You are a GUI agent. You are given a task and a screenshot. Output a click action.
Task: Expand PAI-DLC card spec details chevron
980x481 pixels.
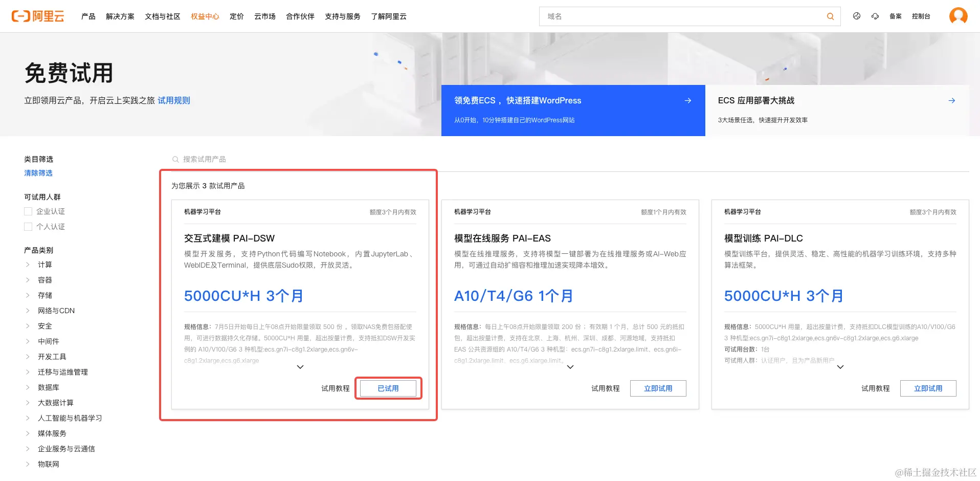[x=840, y=367]
